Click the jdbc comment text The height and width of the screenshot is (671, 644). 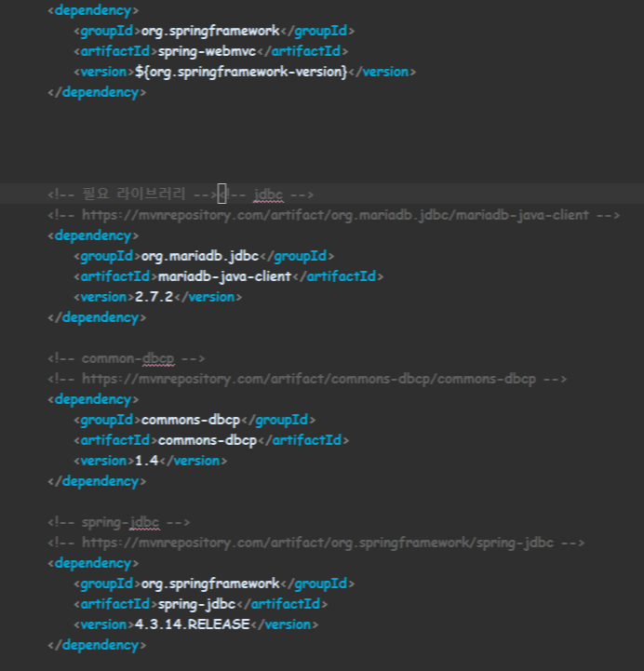coord(268,195)
